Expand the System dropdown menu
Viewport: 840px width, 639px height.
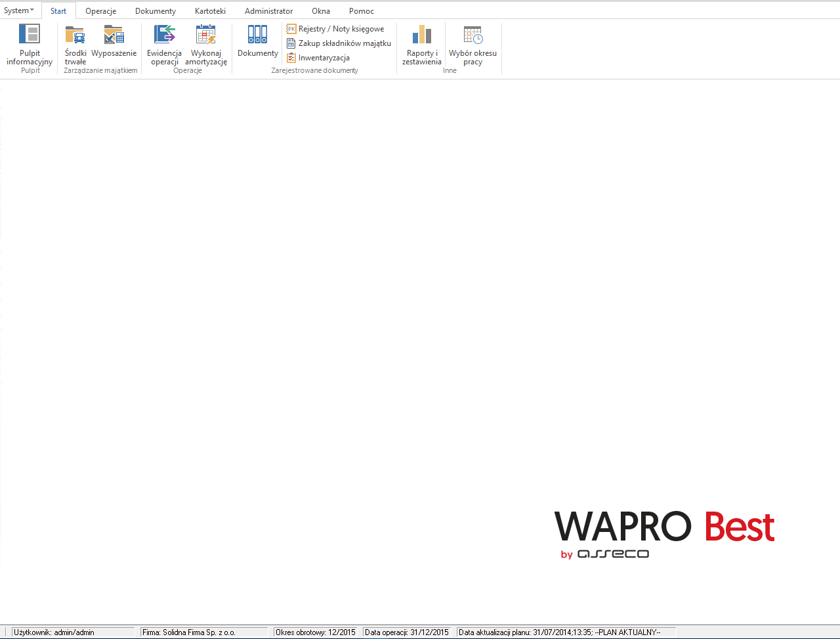[19, 11]
